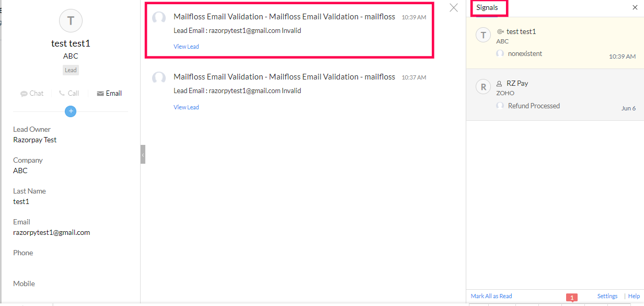The height and width of the screenshot is (306, 644).
Task: Open the test test1 signal entry
Action: click(554, 43)
